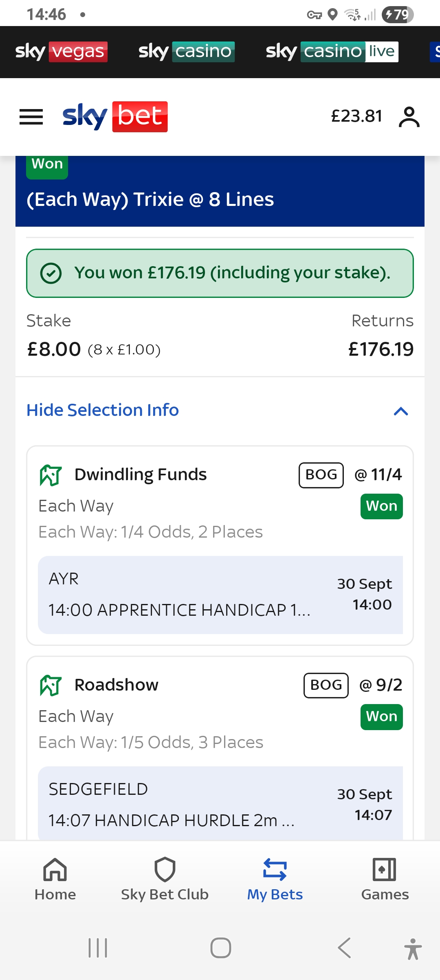Tap the Sky Bet logo
This screenshot has width=440, height=980.
(115, 117)
